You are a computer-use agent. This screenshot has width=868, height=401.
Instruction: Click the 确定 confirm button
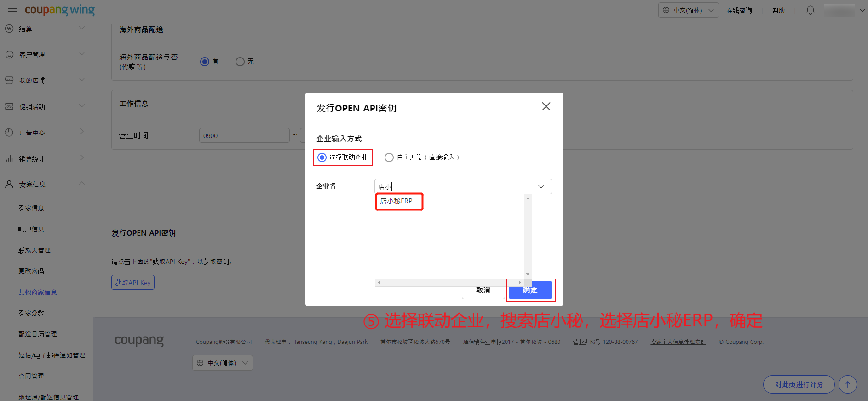[530, 290]
